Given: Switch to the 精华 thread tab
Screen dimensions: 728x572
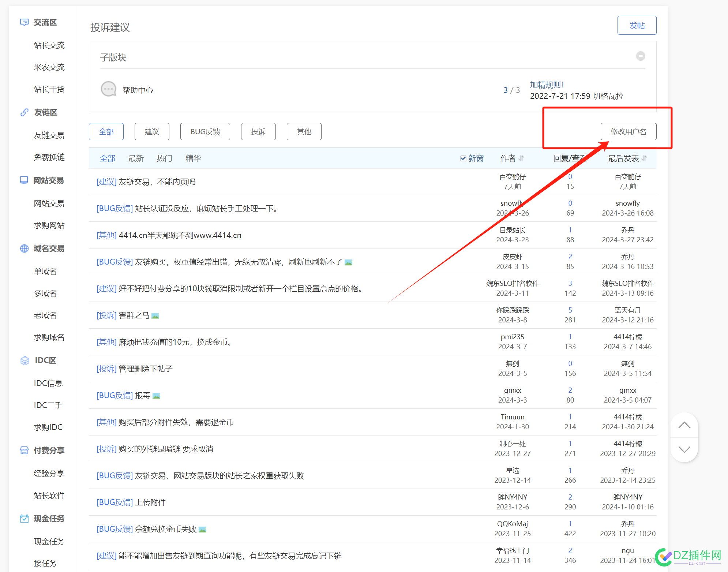Looking at the screenshot, I should tap(193, 158).
